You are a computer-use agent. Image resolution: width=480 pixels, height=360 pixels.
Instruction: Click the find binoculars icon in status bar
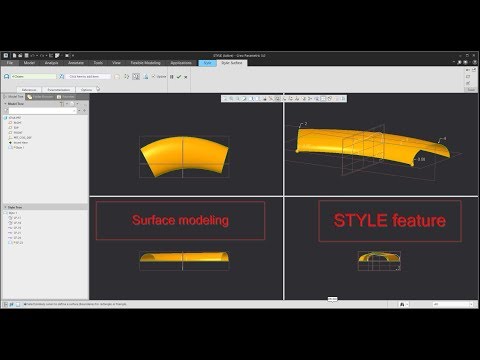coord(402,304)
